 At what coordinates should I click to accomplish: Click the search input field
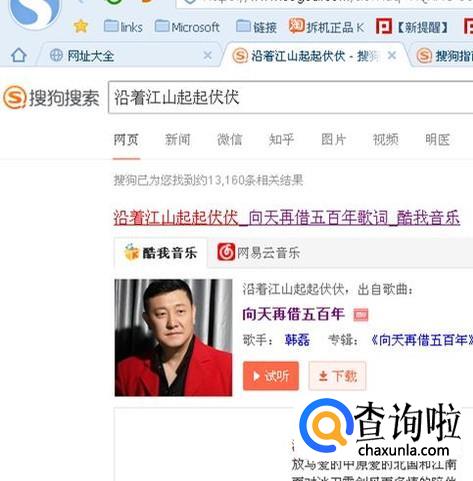[x=290, y=98]
